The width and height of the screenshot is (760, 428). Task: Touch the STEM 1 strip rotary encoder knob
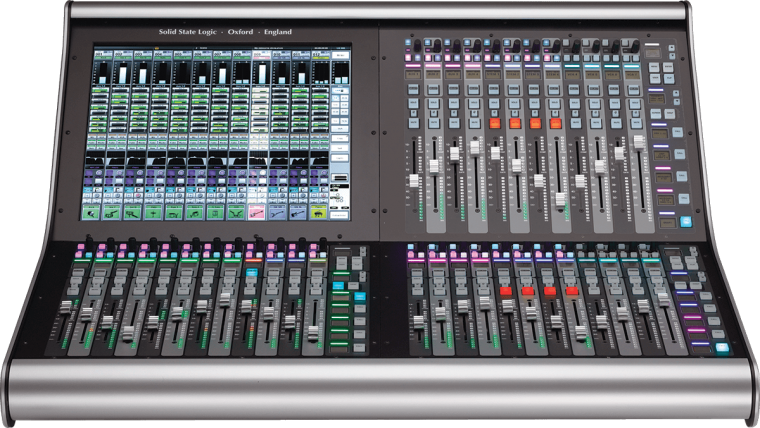pos(497,46)
